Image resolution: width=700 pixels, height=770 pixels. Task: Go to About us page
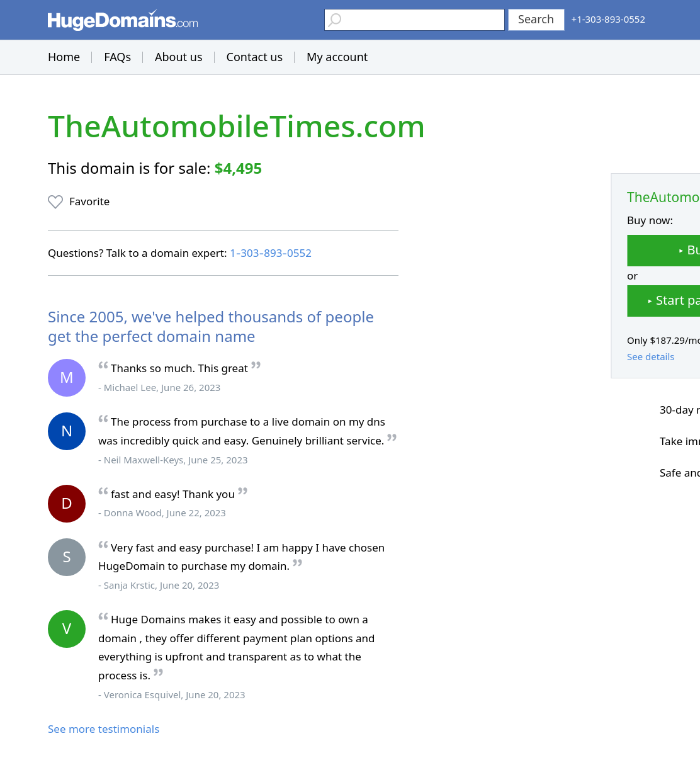pos(179,57)
